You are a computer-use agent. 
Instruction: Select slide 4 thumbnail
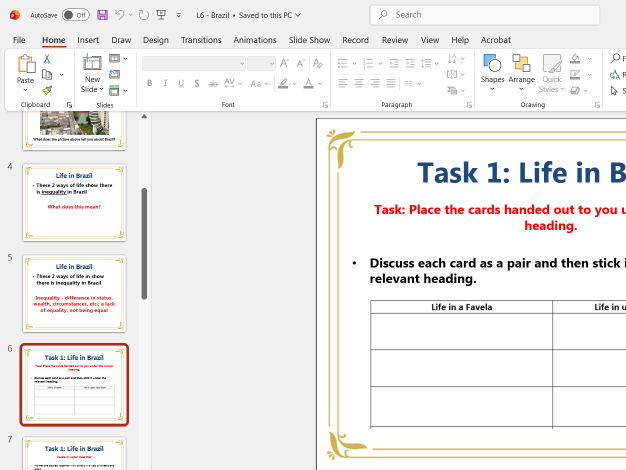tap(74, 202)
